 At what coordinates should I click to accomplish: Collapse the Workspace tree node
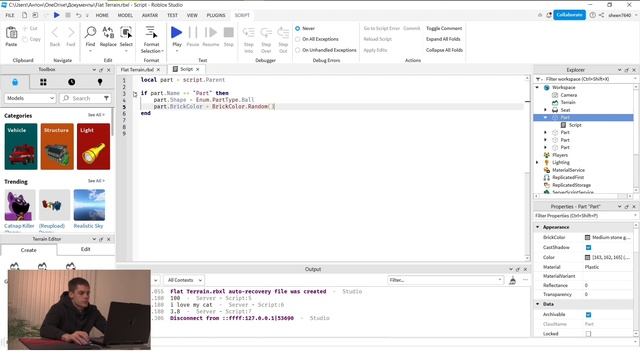(x=538, y=87)
